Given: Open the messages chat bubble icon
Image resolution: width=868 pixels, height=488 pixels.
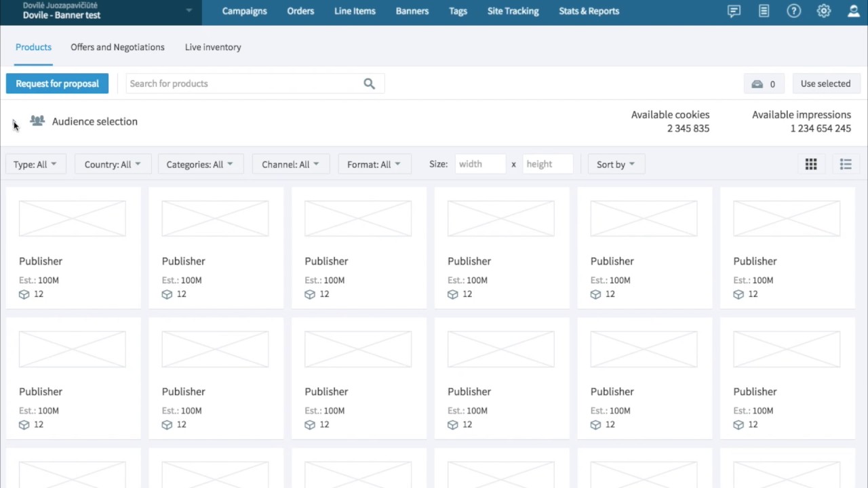Looking at the screenshot, I should pyautogui.click(x=734, y=11).
